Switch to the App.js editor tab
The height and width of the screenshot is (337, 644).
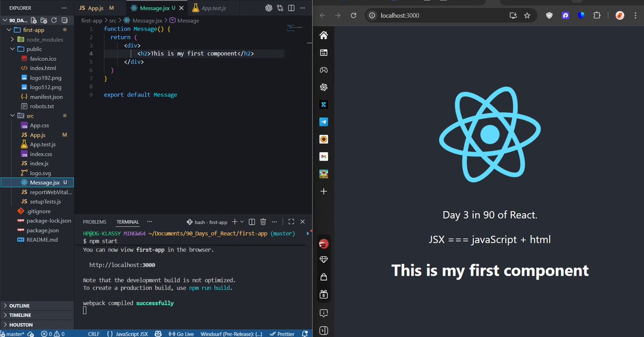point(97,8)
